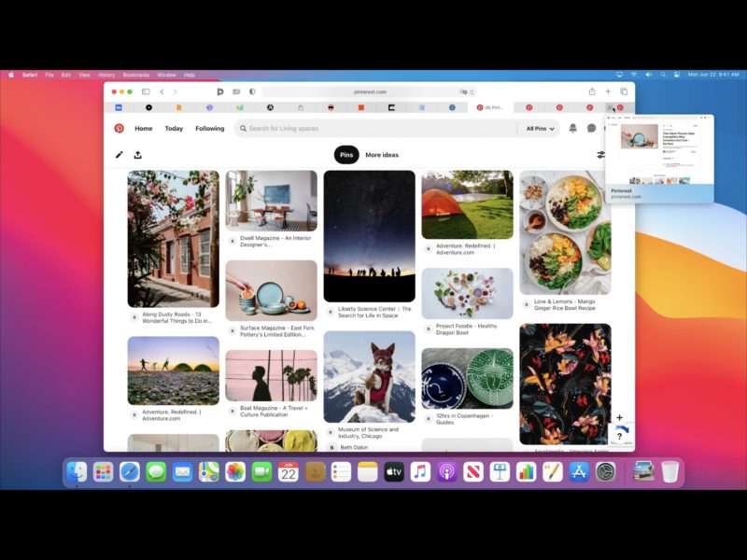Click Safari's Share toolbar icon
This screenshot has height=560, width=747.
coord(592,91)
